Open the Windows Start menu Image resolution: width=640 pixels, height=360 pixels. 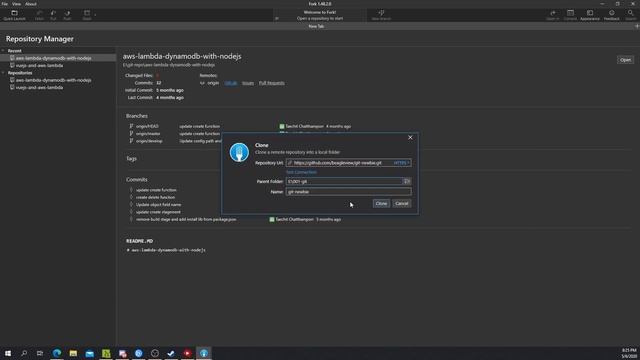(x=8, y=353)
